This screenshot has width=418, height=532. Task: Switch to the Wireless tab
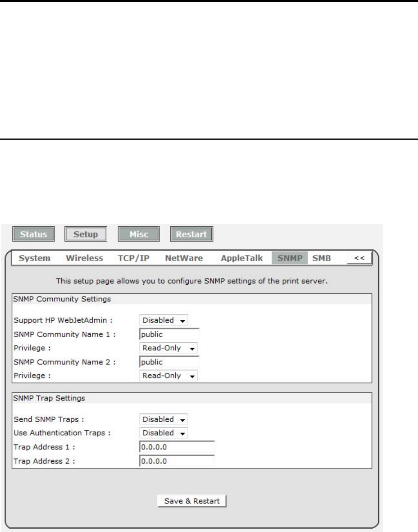[x=84, y=258]
